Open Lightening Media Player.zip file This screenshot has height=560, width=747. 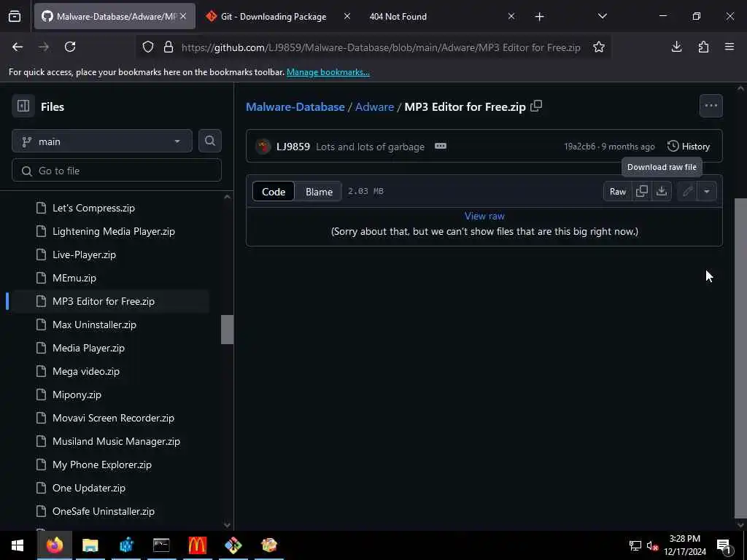point(113,231)
